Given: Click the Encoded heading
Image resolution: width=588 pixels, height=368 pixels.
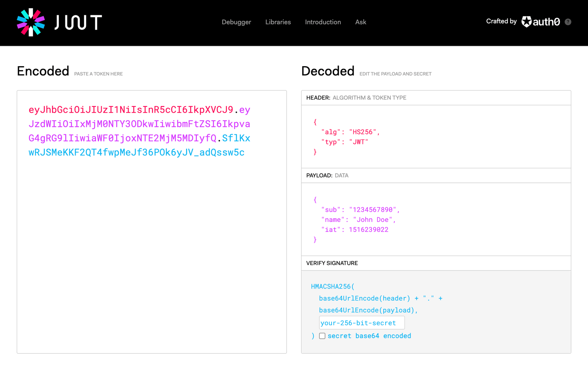Looking at the screenshot, I should click(x=43, y=71).
